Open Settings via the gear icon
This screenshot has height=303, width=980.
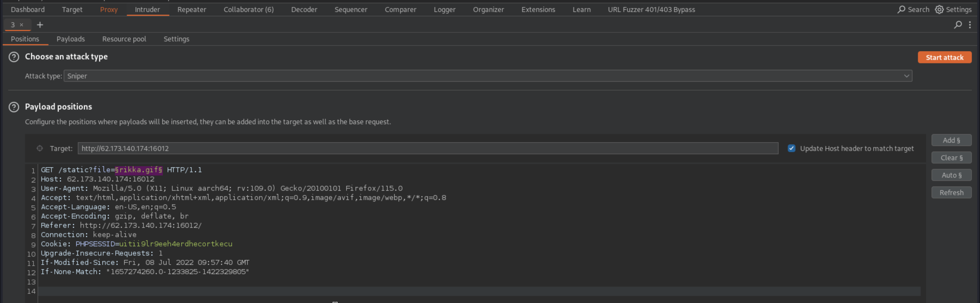[939, 10]
